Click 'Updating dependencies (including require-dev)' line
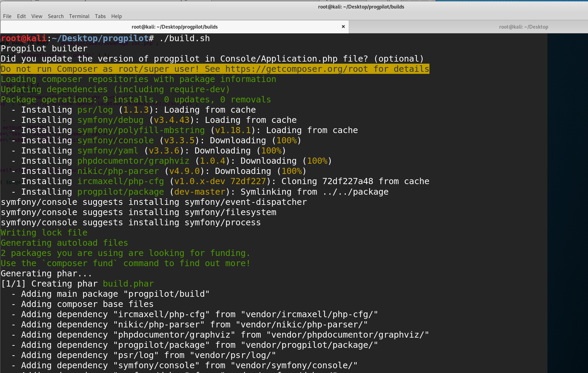The image size is (588, 373). coord(115,90)
